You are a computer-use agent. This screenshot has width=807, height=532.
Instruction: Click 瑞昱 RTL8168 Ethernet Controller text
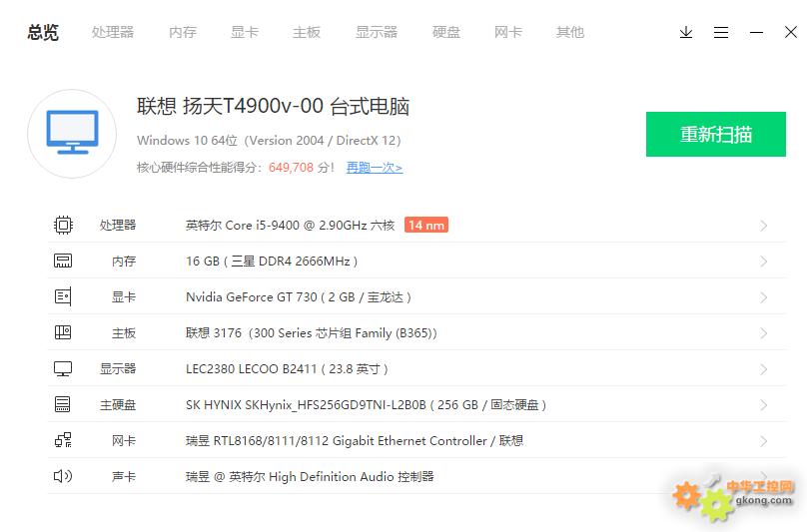[355, 441]
